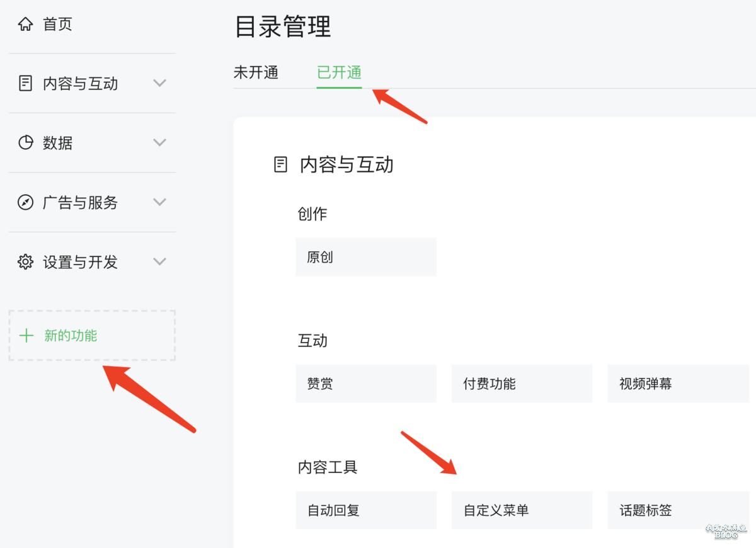
Task: Open the 自动回复 feature tile
Action: coord(366,510)
